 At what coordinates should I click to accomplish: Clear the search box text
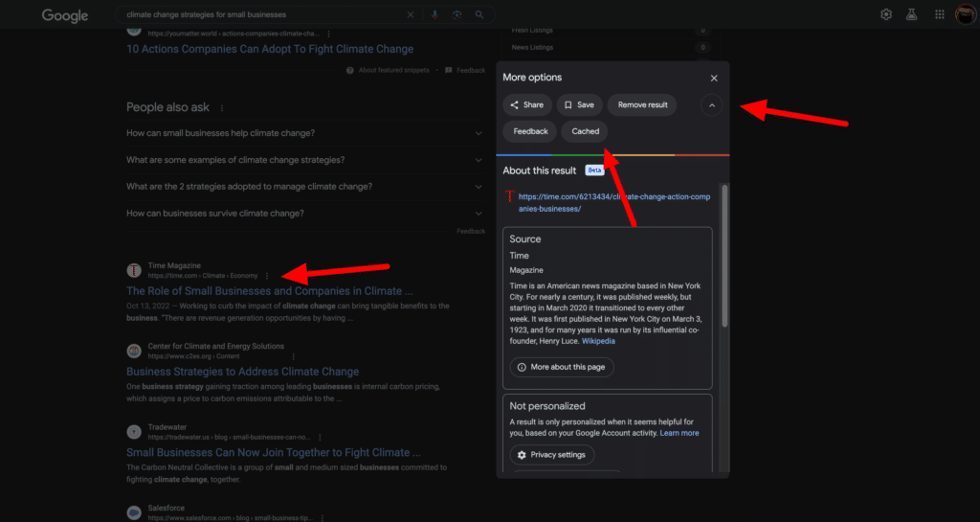pyautogui.click(x=410, y=14)
